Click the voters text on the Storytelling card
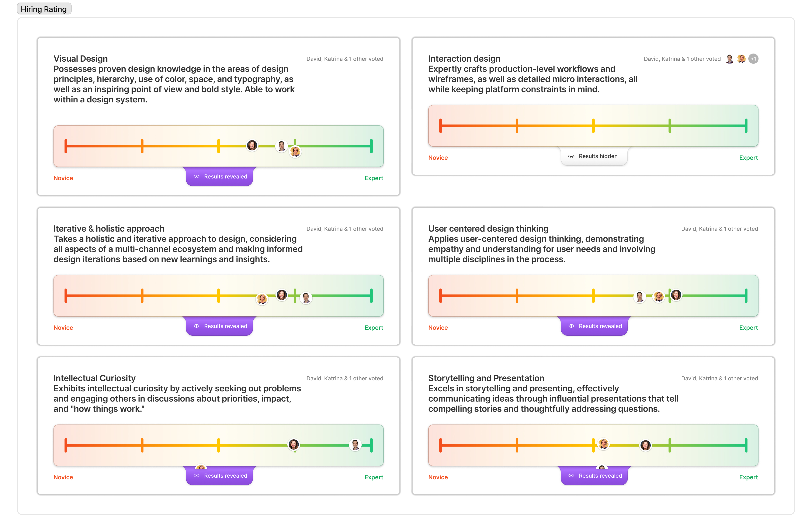 pyautogui.click(x=719, y=378)
